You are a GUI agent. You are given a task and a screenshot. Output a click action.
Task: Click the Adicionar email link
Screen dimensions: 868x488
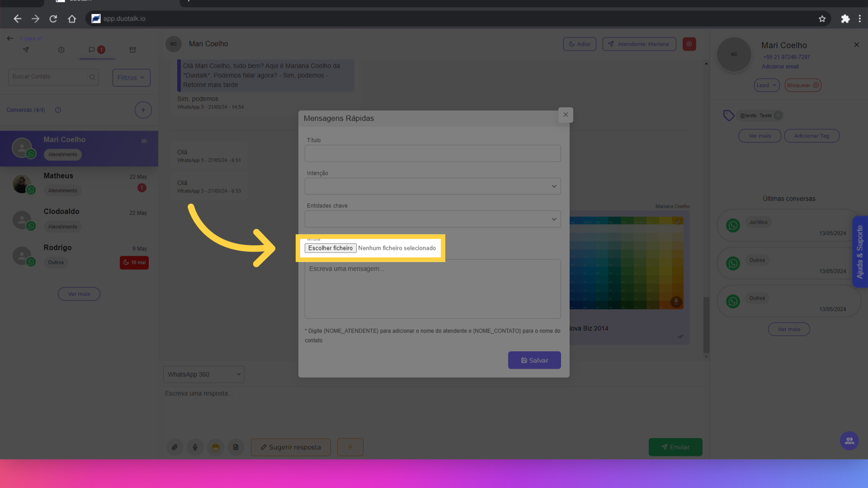tap(780, 66)
